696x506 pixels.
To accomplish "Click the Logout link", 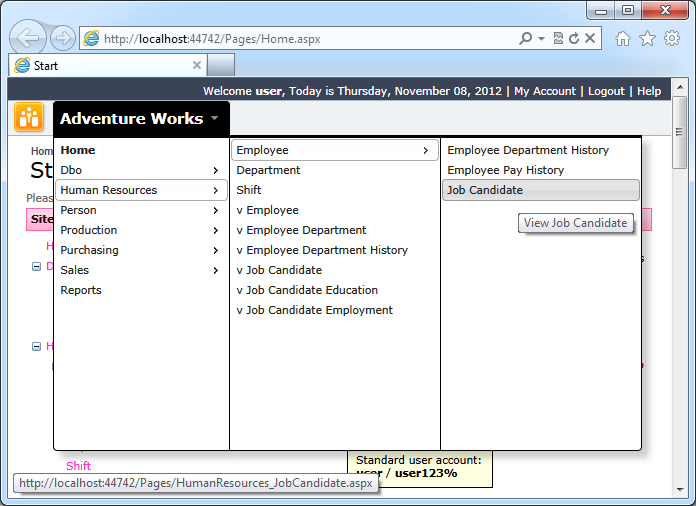I will [606, 91].
